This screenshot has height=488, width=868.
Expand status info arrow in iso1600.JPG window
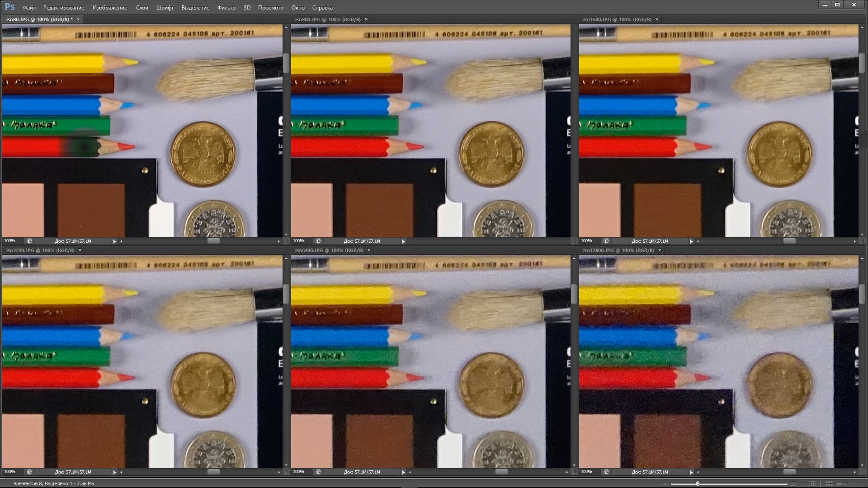[x=691, y=241]
